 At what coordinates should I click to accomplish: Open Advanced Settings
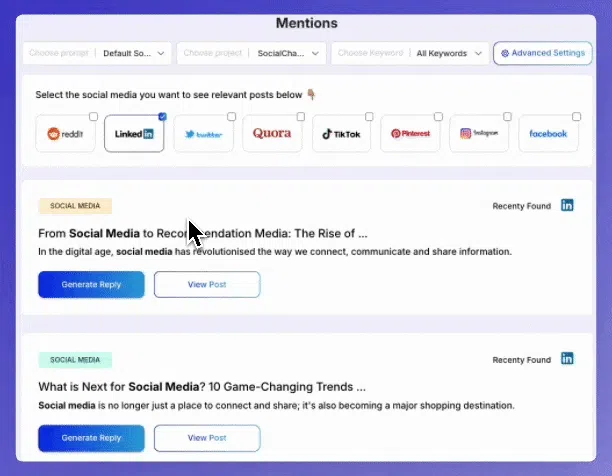[x=543, y=53]
